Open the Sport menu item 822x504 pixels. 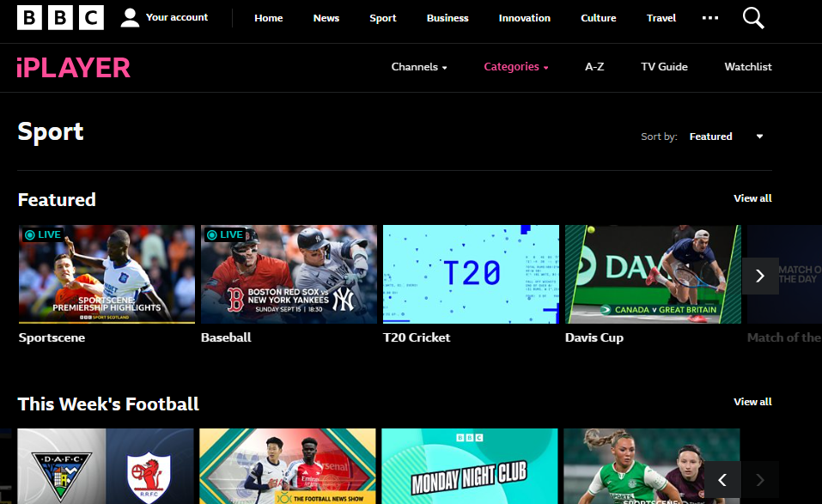pos(383,18)
